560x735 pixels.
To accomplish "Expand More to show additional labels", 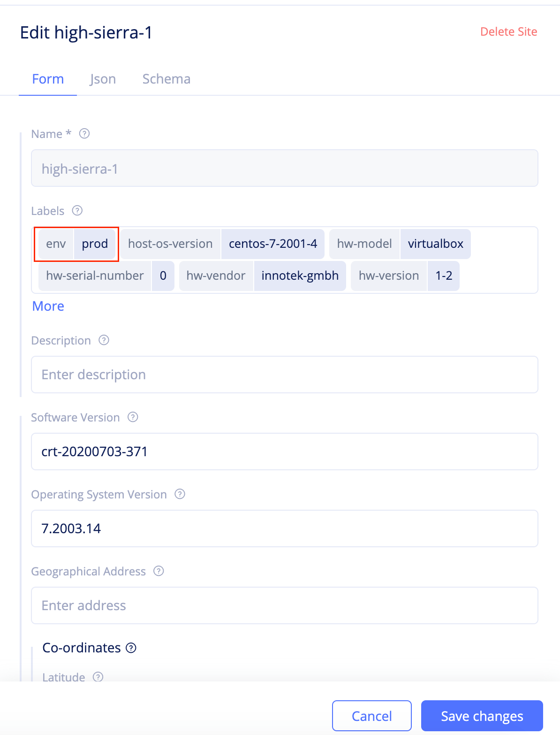I will (48, 306).
